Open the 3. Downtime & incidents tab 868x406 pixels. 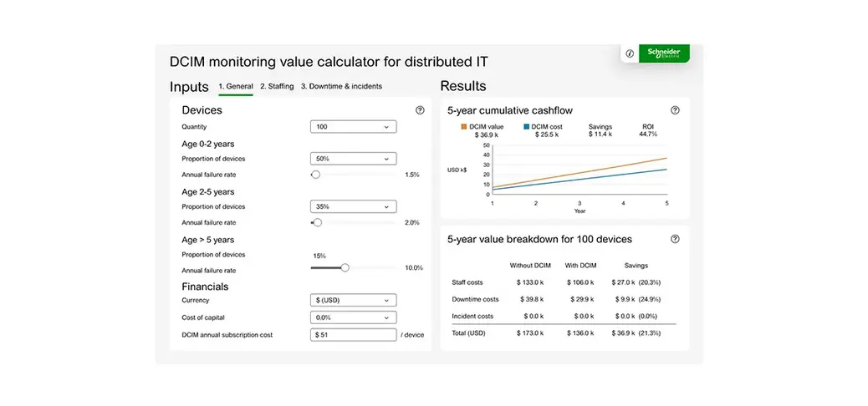pos(341,86)
